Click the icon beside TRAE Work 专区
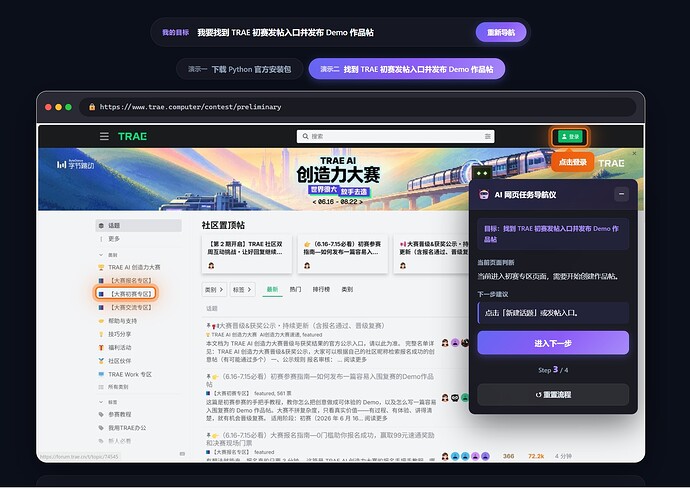The height and width of the screenshot is (489, 690). 101,374
